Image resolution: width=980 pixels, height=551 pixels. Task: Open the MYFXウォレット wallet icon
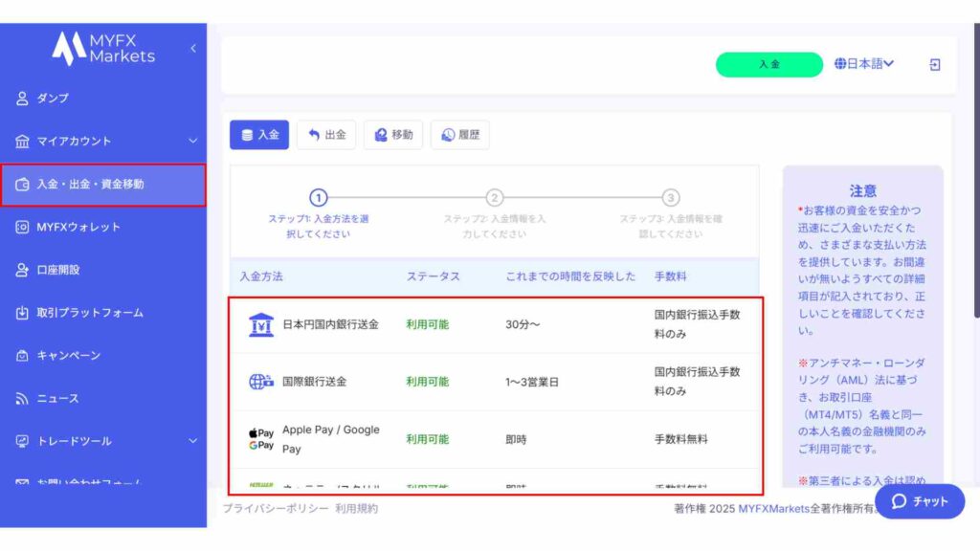pyautogui.click(x=22, y=228)
